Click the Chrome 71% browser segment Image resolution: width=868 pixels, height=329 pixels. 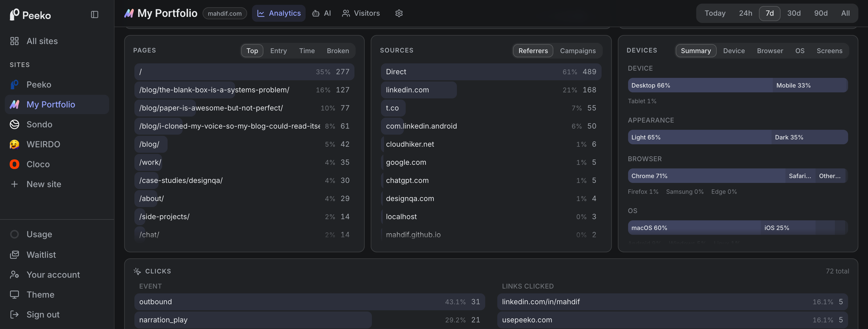tap(706, 175)
